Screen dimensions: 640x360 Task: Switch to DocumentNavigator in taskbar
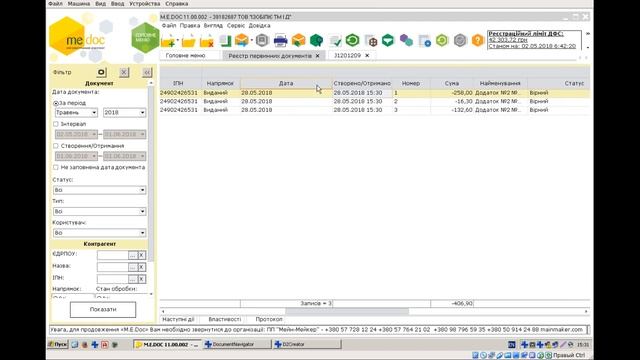pyautogui.click(x=237, y=344)
